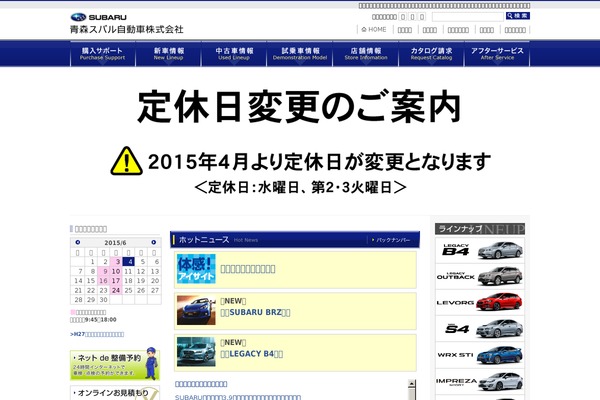The image size is (600, 400).
Task: Click into the header search input field
Action: click(x=468, y=16)
